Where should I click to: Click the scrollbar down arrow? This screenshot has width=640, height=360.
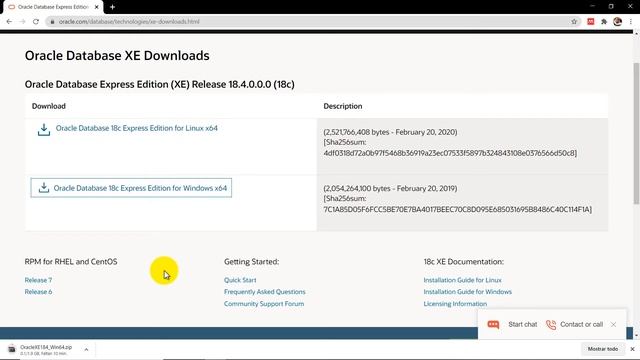(637, 335)
